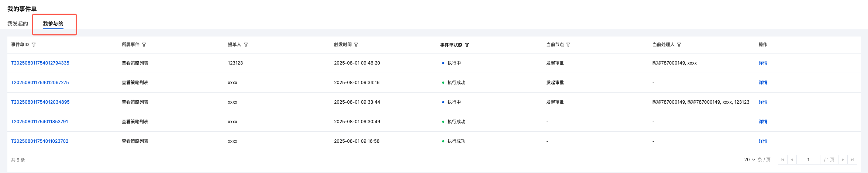Click the page number input field
Image resolution: width=868 pixels, height=173 pixels.
(x=808, y=160)
